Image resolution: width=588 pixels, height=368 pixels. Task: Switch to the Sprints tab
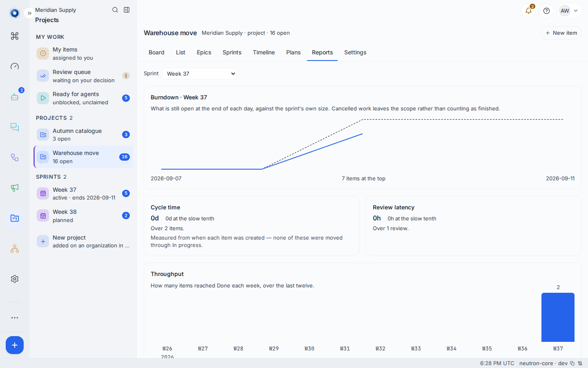click(232, 52)
